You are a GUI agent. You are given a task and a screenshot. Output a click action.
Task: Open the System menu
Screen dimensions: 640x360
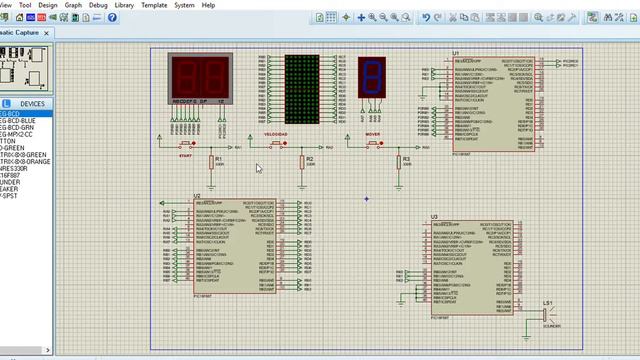[x=184, y=5]
